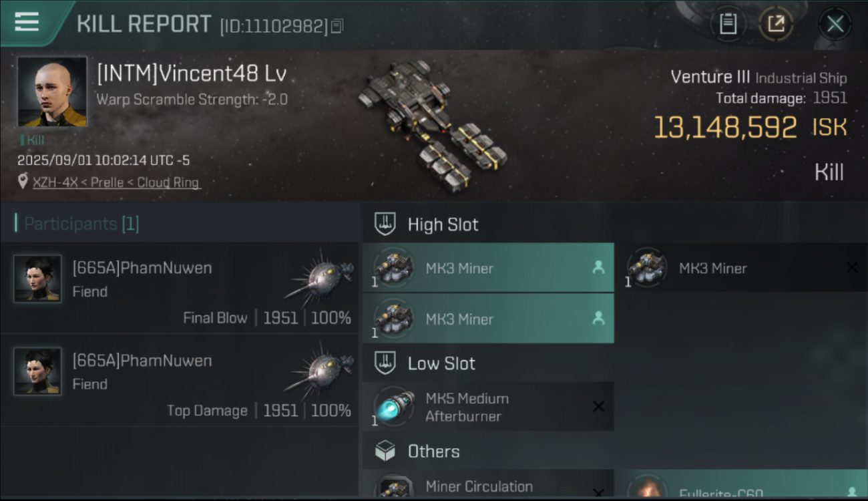
Task: Share kill report via export icon
Action: 776,24
